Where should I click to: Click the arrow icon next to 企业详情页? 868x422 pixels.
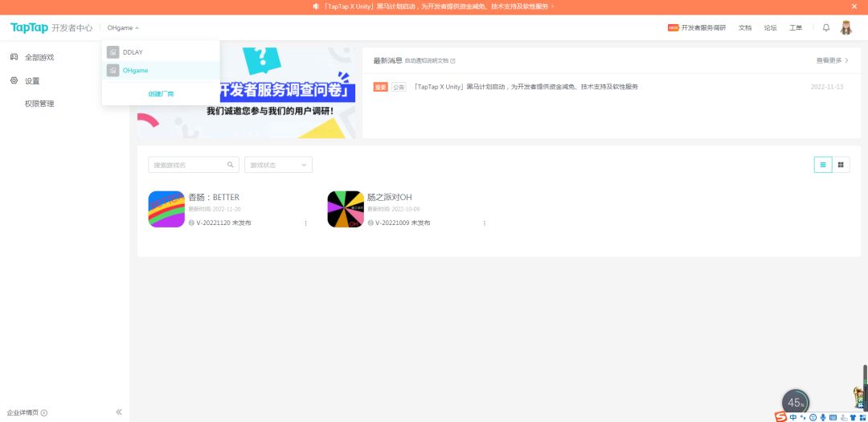44,412
